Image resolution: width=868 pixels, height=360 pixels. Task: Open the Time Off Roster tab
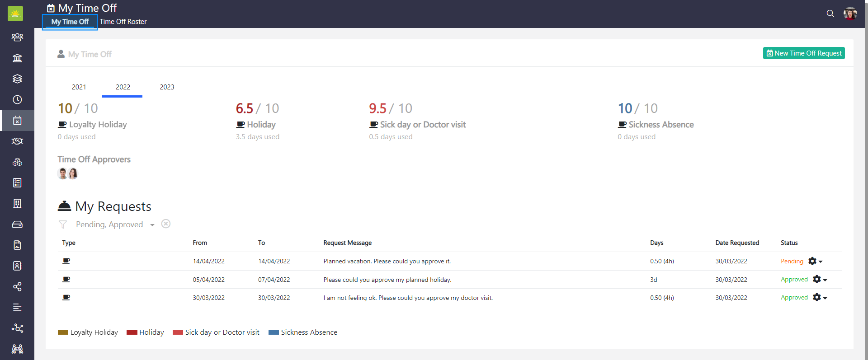(123, 22)
